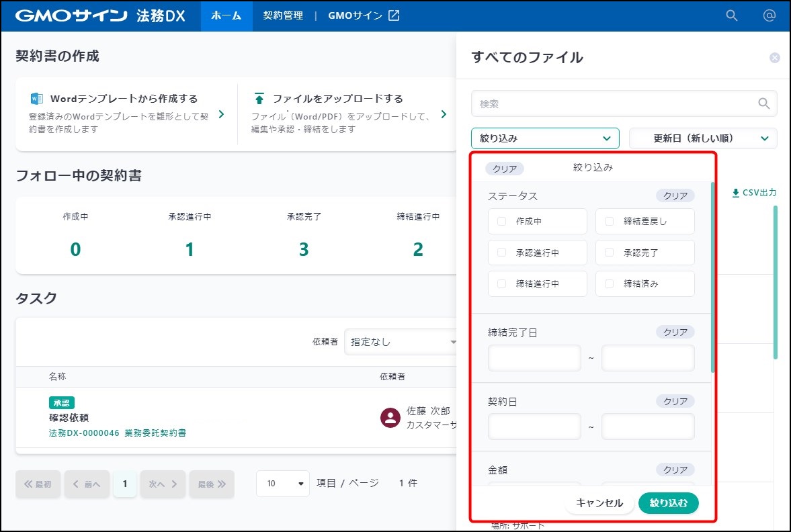Check the 作成中 status checkbox

point(501,222)
